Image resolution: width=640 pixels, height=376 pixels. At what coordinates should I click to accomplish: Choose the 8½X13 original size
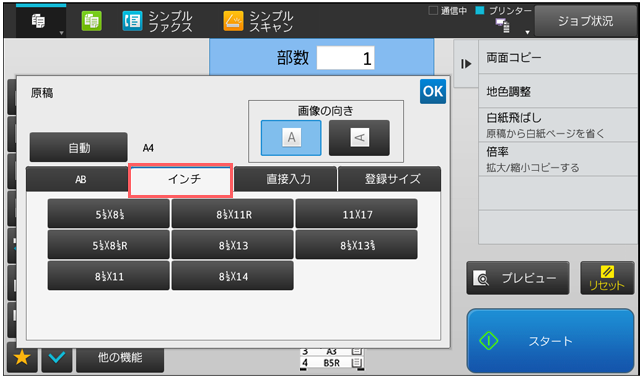(232, 245)
